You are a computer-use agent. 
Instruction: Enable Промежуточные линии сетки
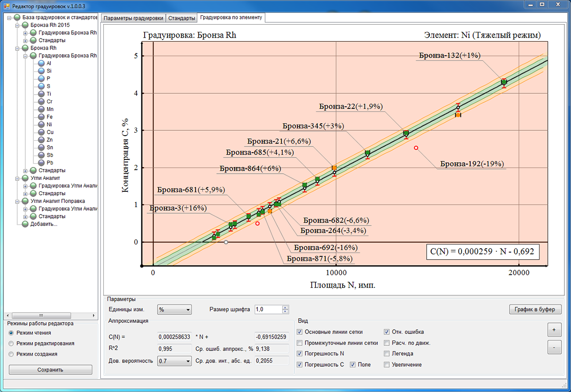[300, 343]
